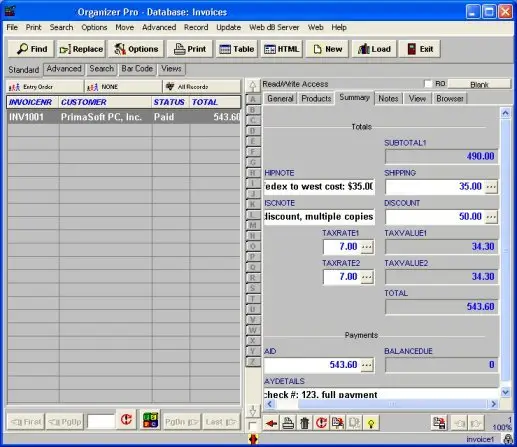The width and height of the screenshot is (517, 447).
Task: Click the red left arrow record icon
Action: coord(272,423)
